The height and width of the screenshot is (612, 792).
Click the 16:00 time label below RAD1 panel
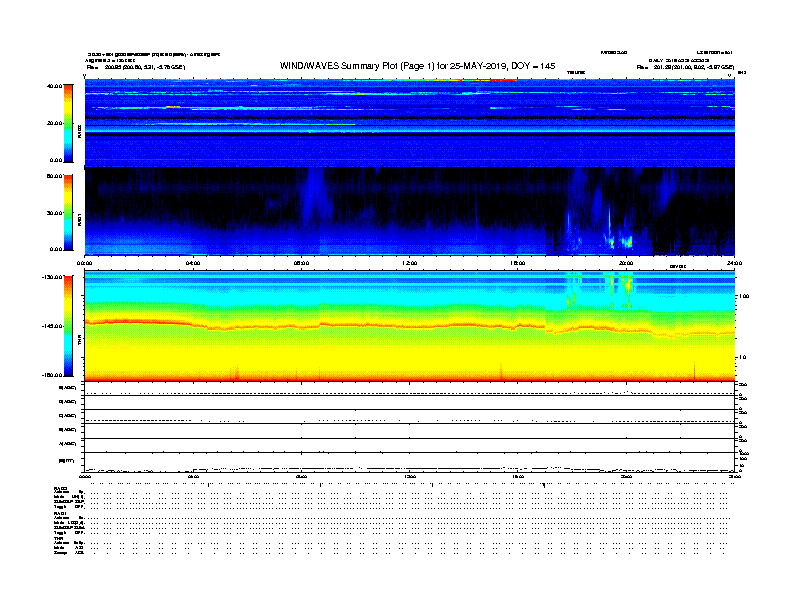518,263
